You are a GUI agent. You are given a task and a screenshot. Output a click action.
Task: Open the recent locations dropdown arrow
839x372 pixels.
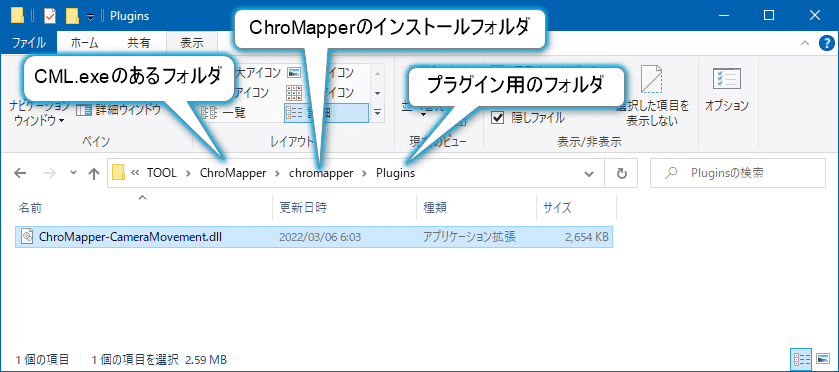coord(74,173)
